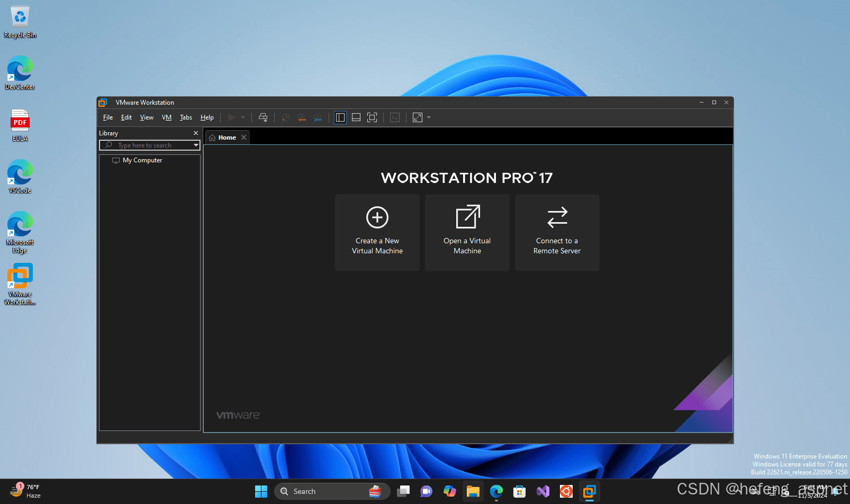Switch to the Home tab
The width and height of the screenshot is (850, 504).
(x=227, y=137)
